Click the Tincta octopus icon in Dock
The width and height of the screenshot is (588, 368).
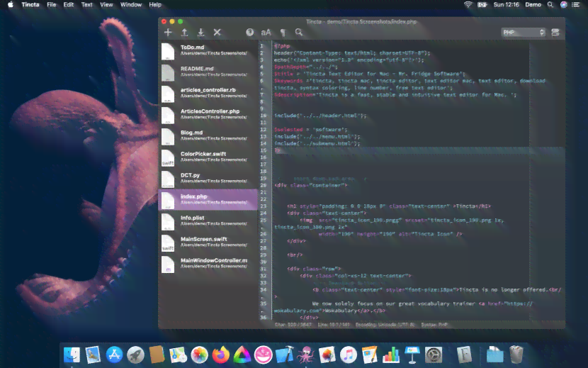(x=306, y=355)
